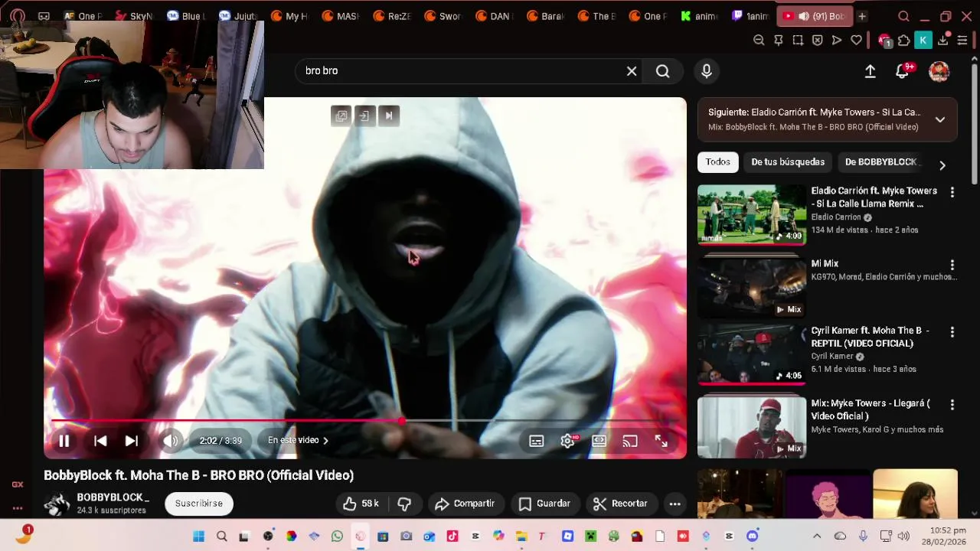Screen dimensions: 980x551
Task: Switch to the 'Blue L' browser tab
Action: 186,16
